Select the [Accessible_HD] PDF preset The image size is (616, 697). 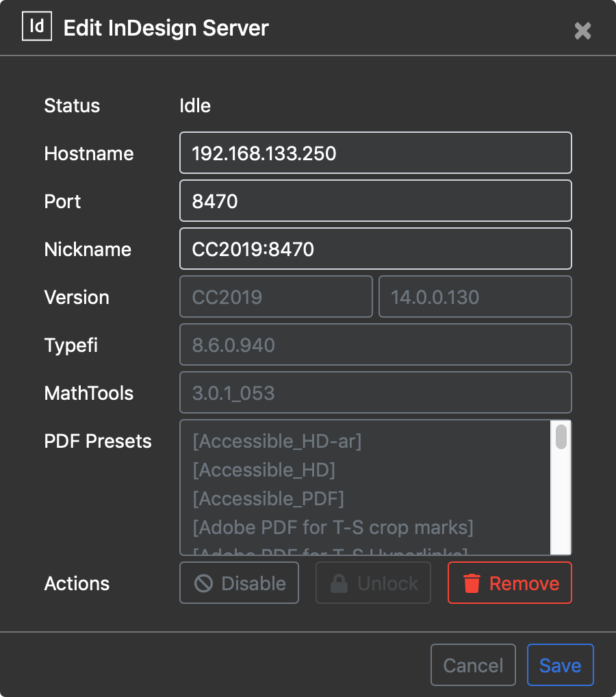point(264,470)
